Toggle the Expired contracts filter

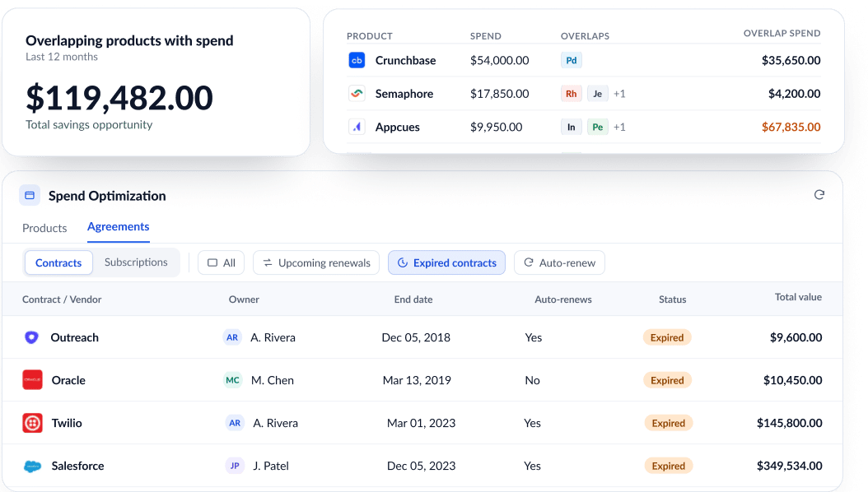pos(446,262)
